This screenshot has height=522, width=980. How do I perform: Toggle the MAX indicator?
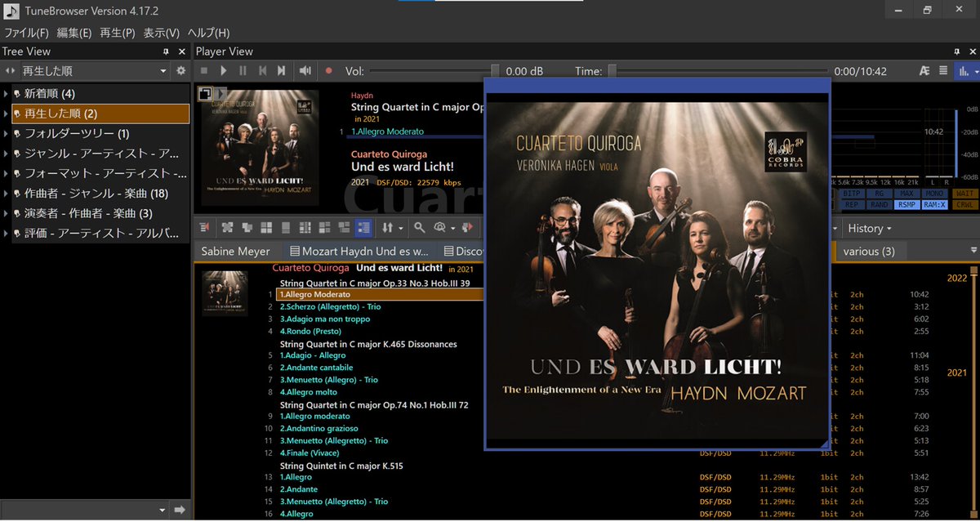906,193
